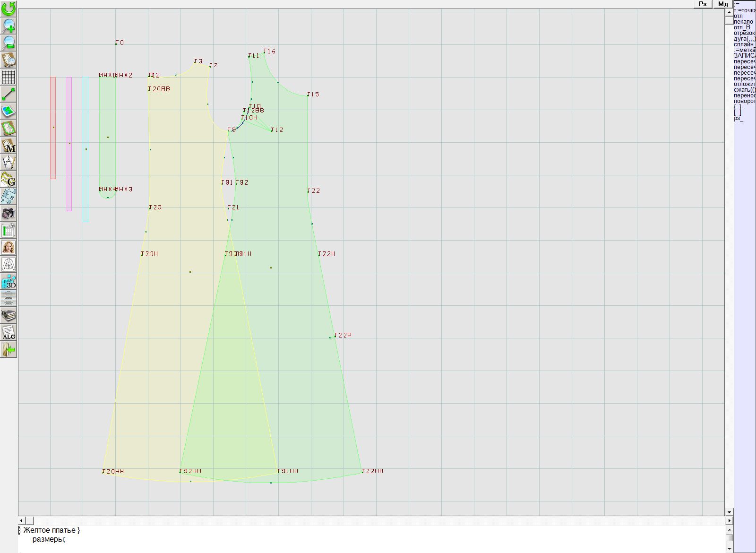Click the exit door icon
The width and height of the screenshot is (756, 553).
point(9,349)
